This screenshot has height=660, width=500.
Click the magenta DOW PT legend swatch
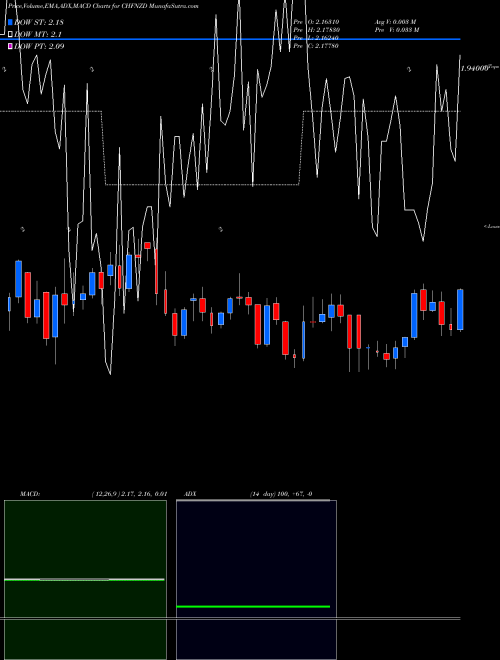tap(11, 46)
